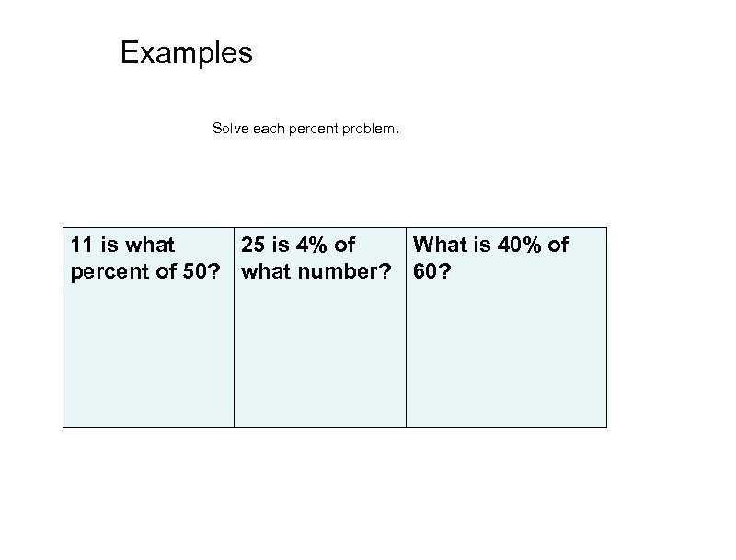736x560 pixels.
Task: Click blank answer space beneath "60?"
Action: click(x=506, y=359)
